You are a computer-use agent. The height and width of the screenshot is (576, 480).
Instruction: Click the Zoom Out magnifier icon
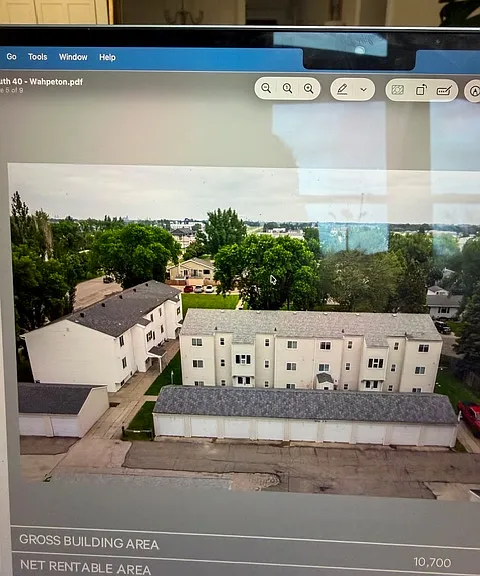[x=266, y=88]
